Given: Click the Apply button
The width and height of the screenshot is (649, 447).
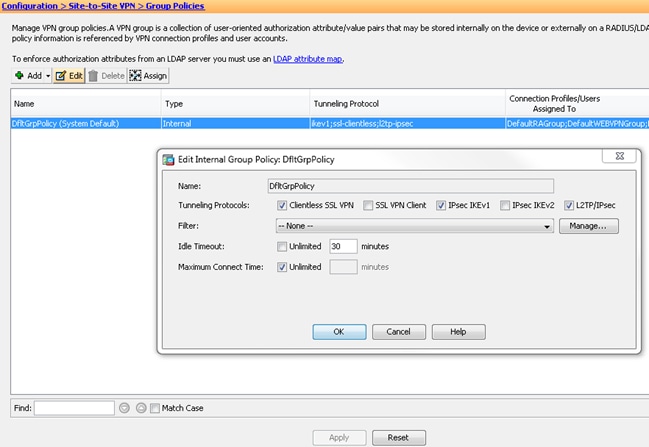Looking at the screenshot, I should (x=339, y=437).
